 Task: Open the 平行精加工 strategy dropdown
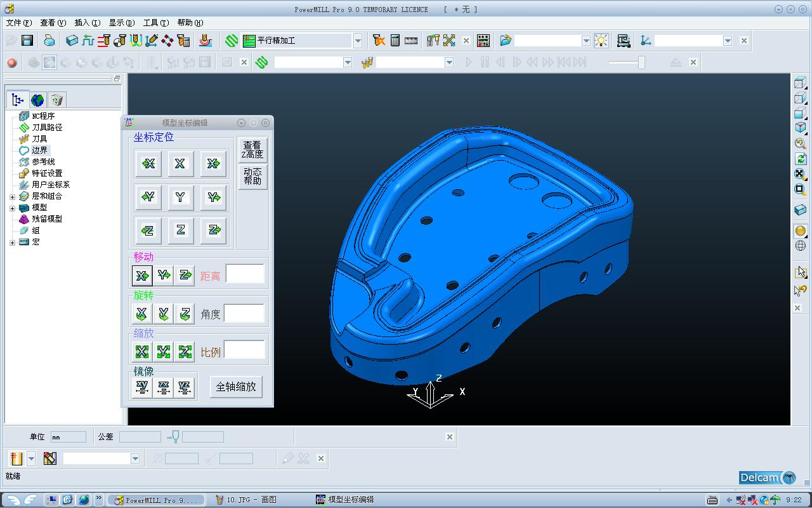358,41
